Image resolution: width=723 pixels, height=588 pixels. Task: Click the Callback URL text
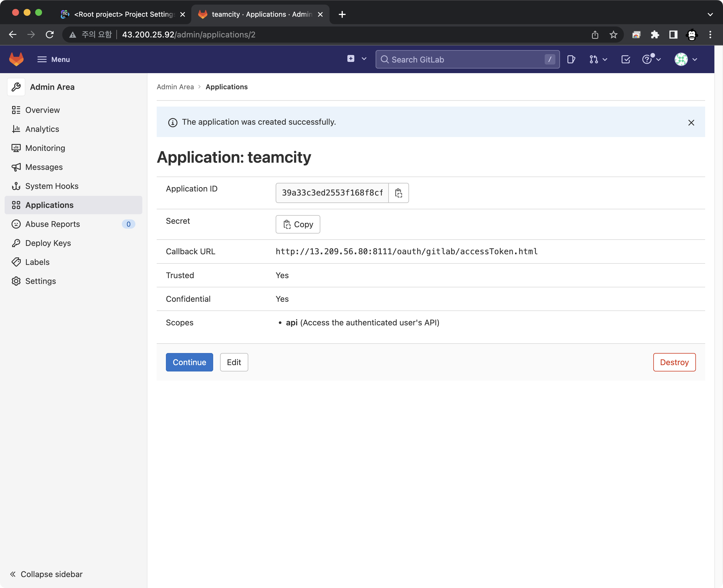[x=406, y=251]
